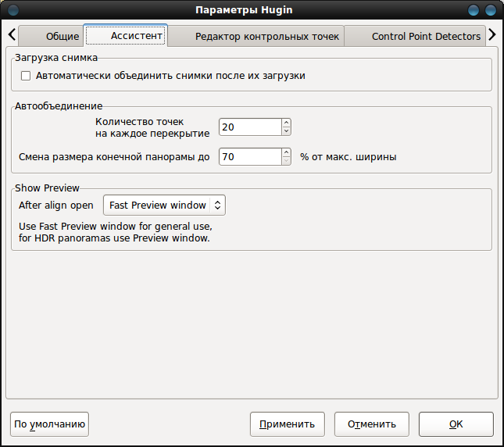Viewport: 504px width, 447px height.
Task: Select the Ассистент tab
Action: coord(125,35)
